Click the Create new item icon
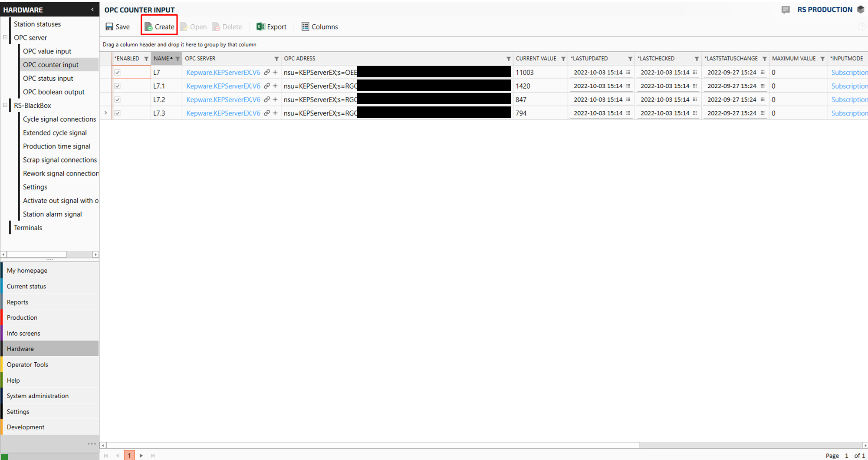 click(x=148, y=27)
